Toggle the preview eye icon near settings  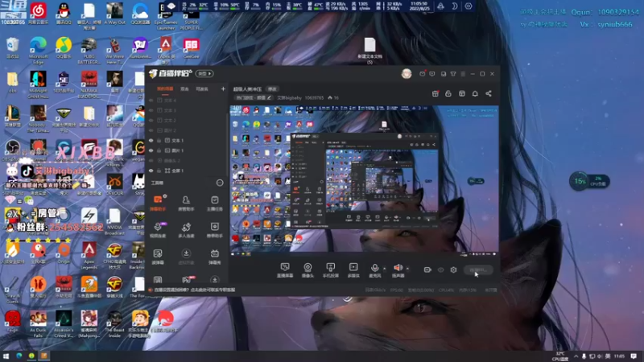pyautogui.click(x=440, y=269)
